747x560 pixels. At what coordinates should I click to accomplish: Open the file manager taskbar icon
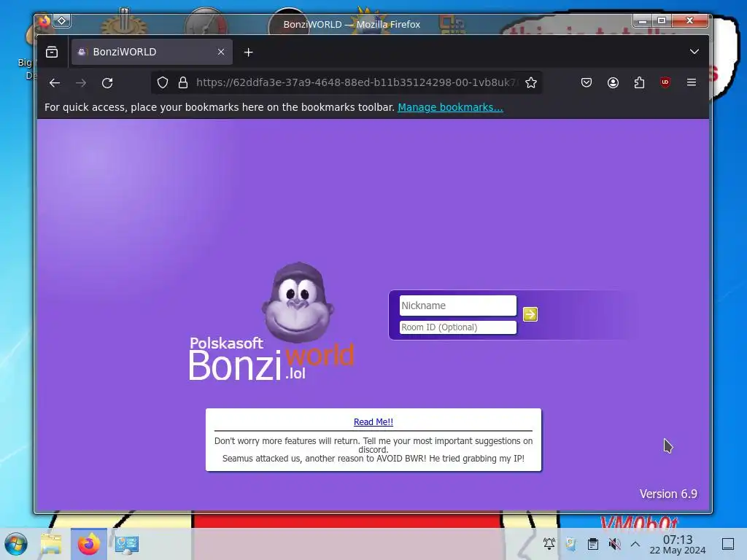point(52,544)
